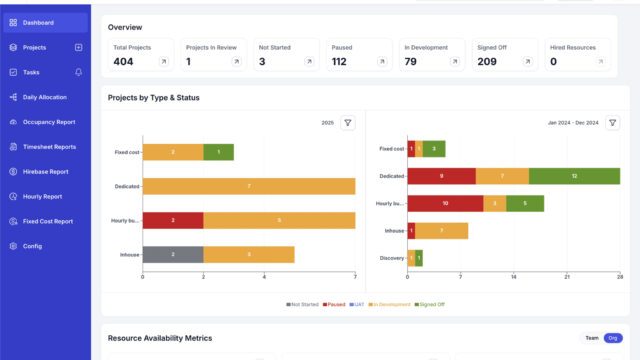Screen dimensions: 640x360
Task: Click the Daily Allocation icon
Action: (13, 97)
